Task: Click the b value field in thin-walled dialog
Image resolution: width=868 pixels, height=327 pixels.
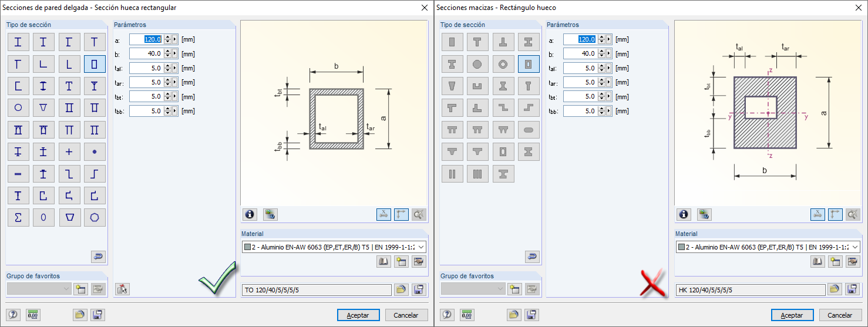Action: pos(146,53)
